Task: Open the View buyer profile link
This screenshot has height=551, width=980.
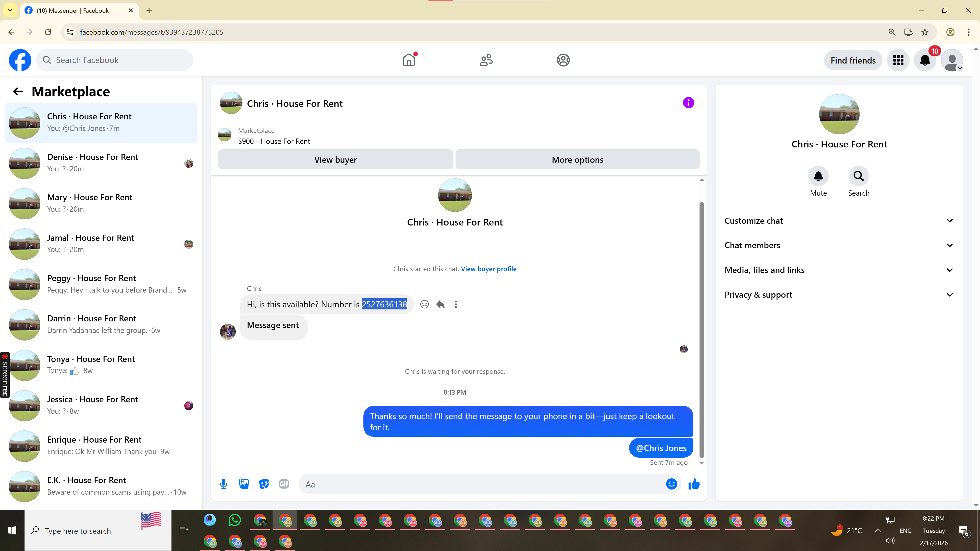Action: point(488,269)
